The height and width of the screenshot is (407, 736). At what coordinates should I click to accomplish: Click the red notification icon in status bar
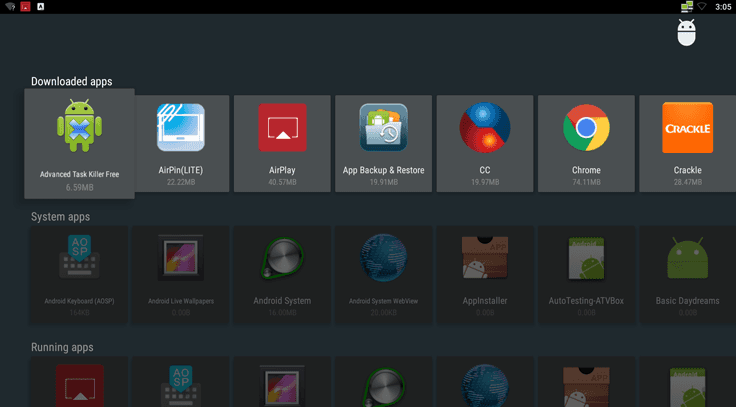[25, 7]
